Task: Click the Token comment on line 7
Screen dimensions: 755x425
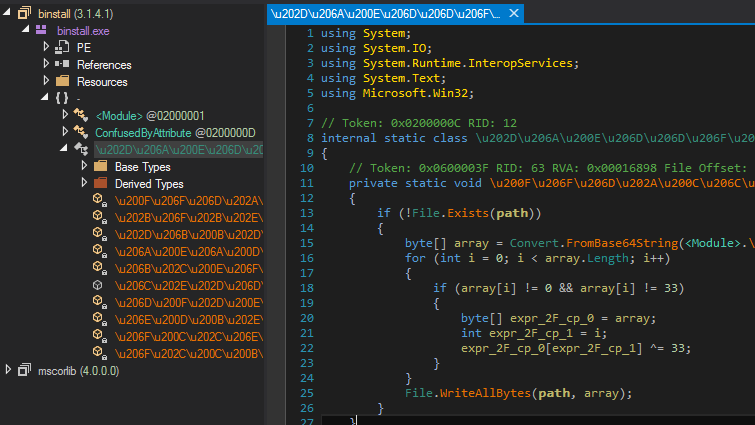Action: click(419, 123)
